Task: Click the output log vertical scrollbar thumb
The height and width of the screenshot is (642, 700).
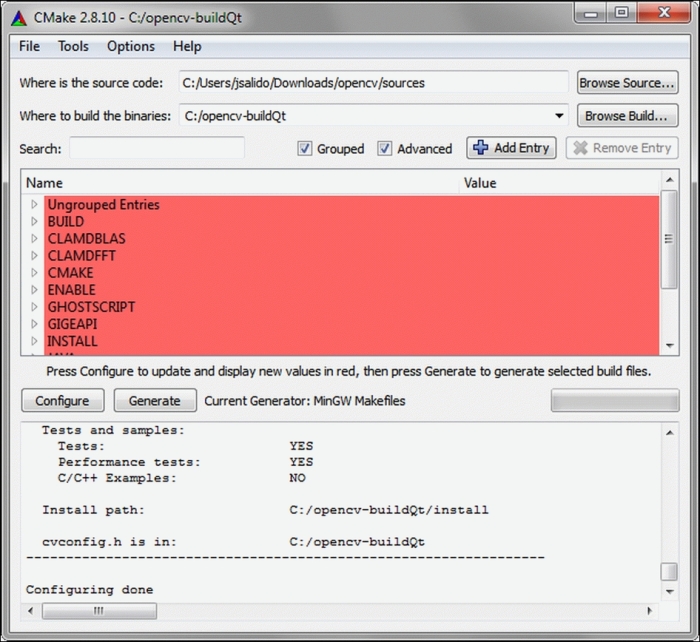Action: (x=669, y=571)
